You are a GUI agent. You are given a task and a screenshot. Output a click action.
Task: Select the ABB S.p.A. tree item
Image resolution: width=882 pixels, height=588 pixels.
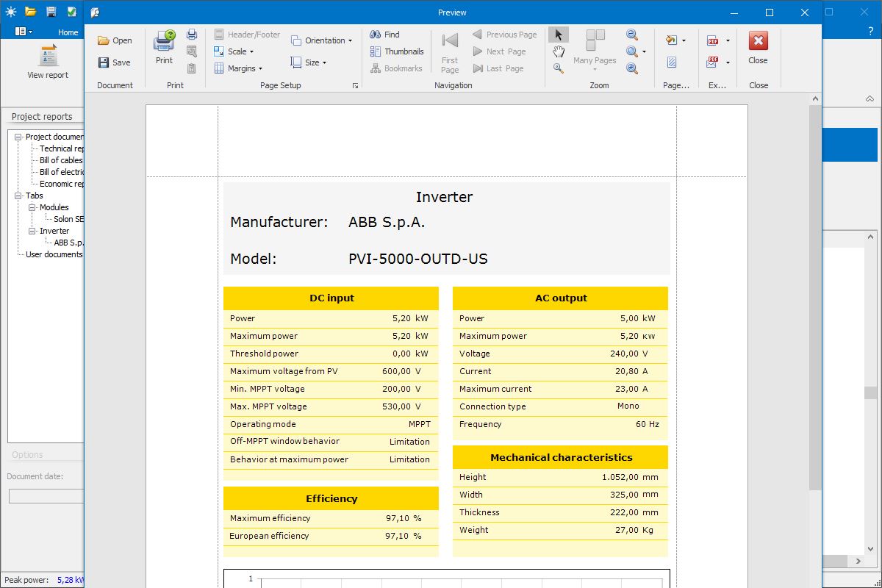[x=68, y=243]
